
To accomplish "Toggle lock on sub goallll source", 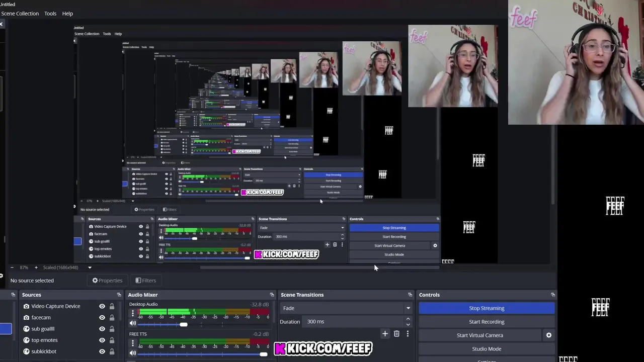I will [x=112, y=329].
